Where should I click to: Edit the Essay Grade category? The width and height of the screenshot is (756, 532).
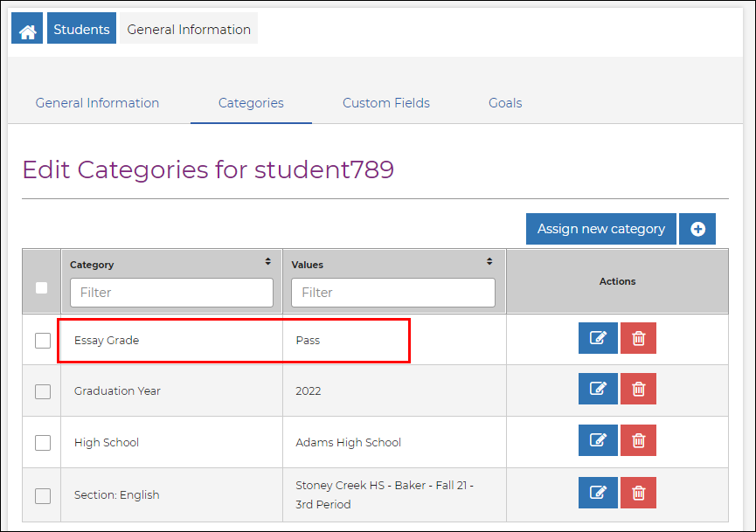(598, 338)
